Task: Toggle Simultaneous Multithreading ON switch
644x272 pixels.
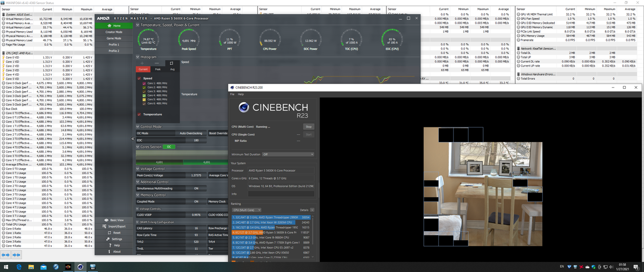Action: click(x=196, y=188)
